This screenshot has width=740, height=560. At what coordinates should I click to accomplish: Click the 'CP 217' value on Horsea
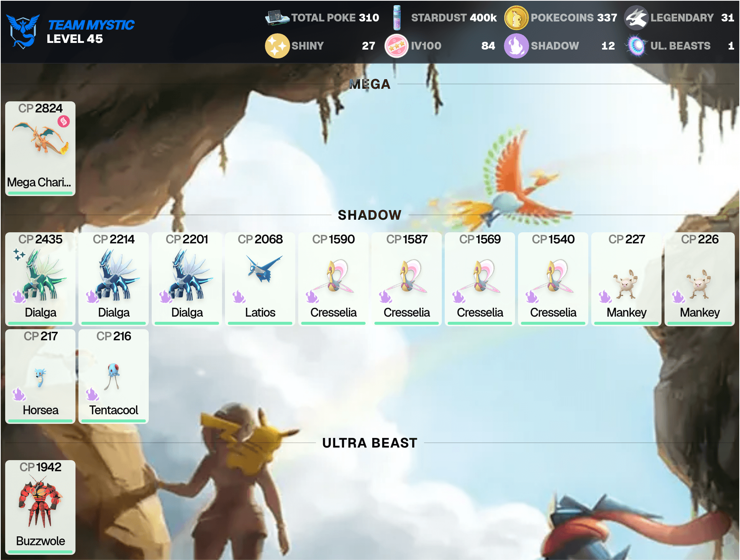(40, 336)
